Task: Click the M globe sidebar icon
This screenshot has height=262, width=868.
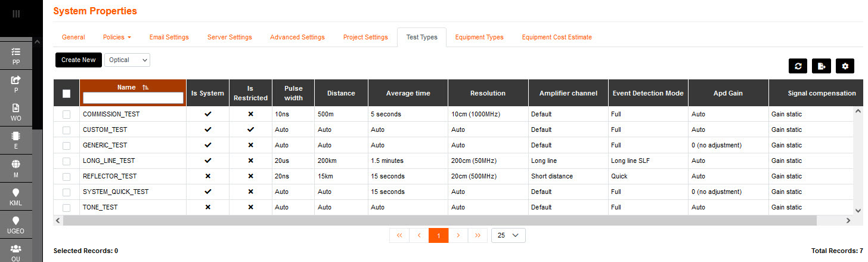Action: 16,168
